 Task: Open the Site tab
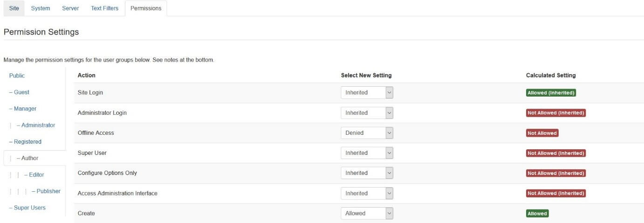(14, 8)
